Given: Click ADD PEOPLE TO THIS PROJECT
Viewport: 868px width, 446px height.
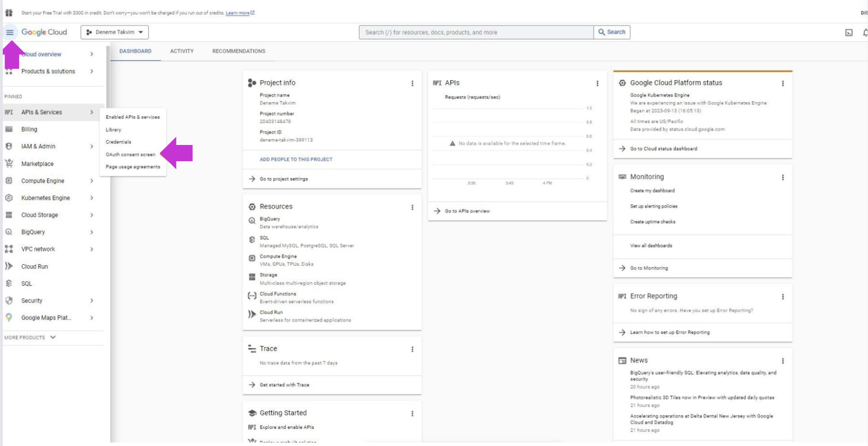Looking at the screenshot, I should (x=296, y=159).
